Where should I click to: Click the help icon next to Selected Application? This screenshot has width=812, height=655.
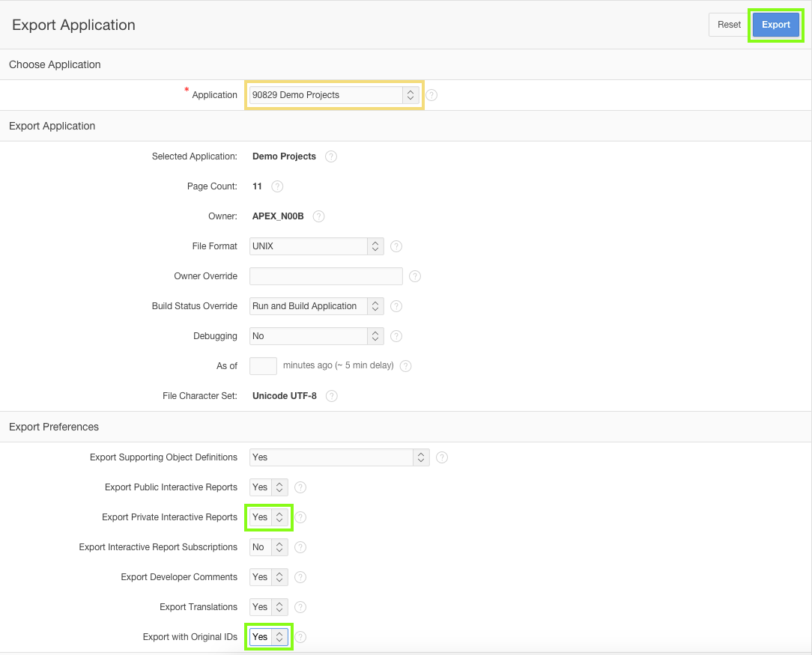click(330, 156)
